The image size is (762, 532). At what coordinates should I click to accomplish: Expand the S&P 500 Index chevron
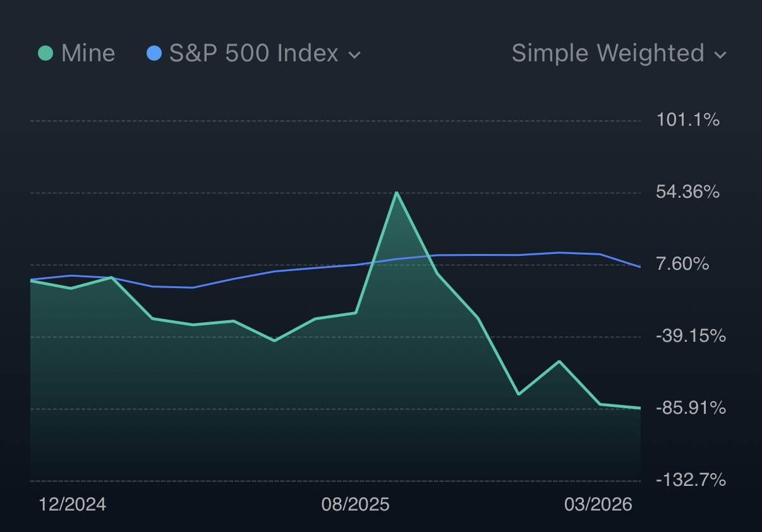[x=355, y=55]
